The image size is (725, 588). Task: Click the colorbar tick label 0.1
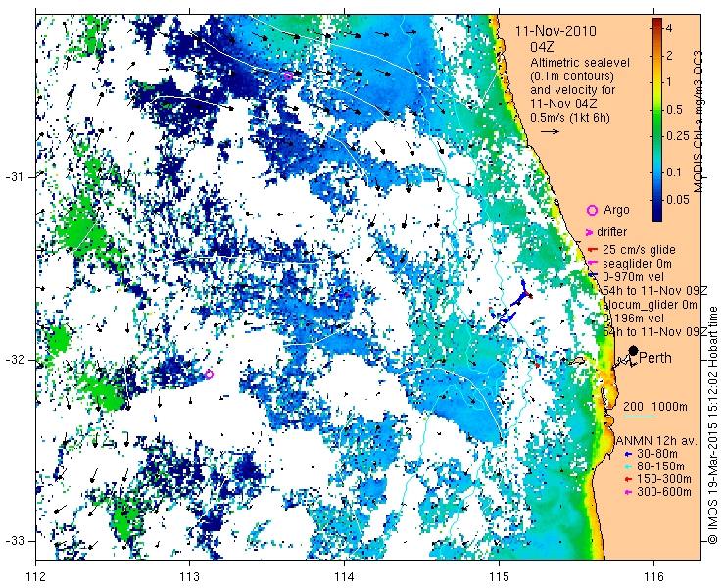[x=675, y=172]
